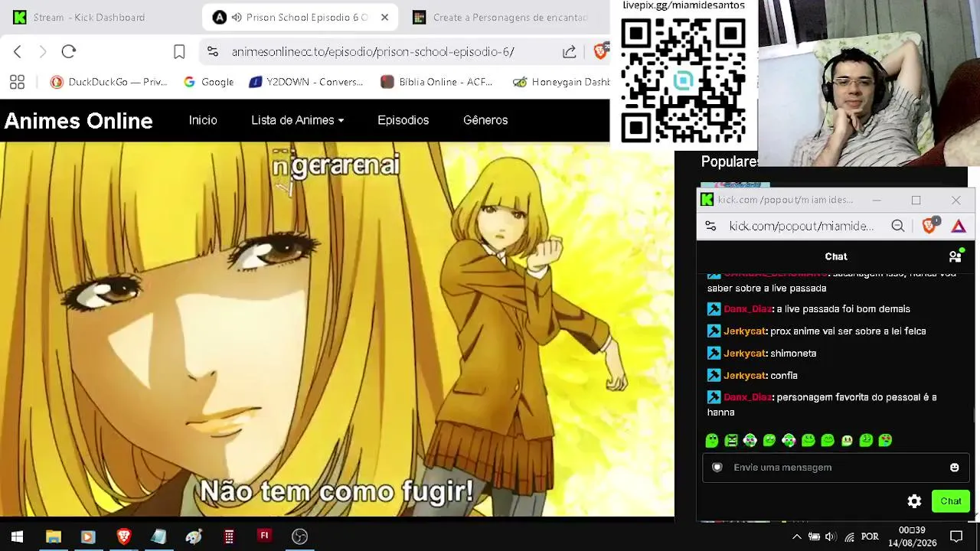Open the POR language switcher
980x551 pixels.
click(870, 536)
